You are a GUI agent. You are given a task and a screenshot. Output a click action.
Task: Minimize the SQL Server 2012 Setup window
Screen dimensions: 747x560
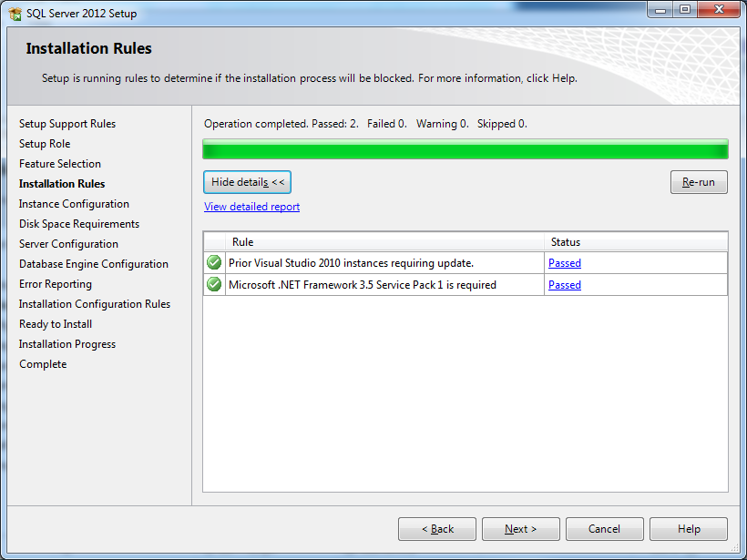[x=660, y=9]
